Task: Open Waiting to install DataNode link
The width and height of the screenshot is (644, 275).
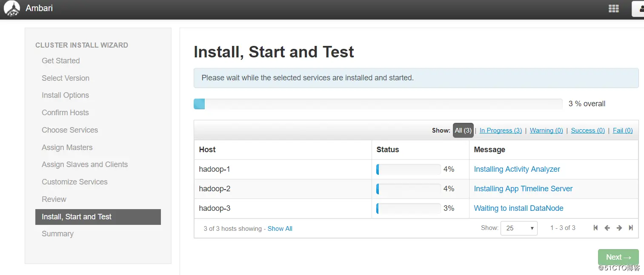Action: pos(518,208)
